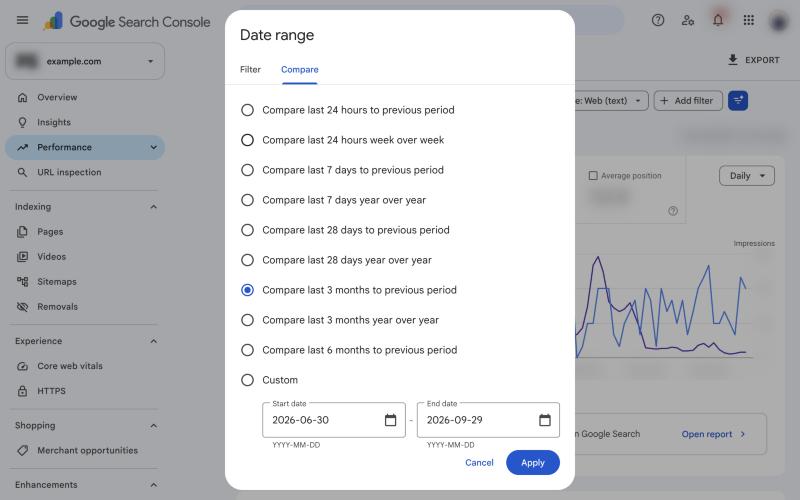Open users and settings icon

688,20
